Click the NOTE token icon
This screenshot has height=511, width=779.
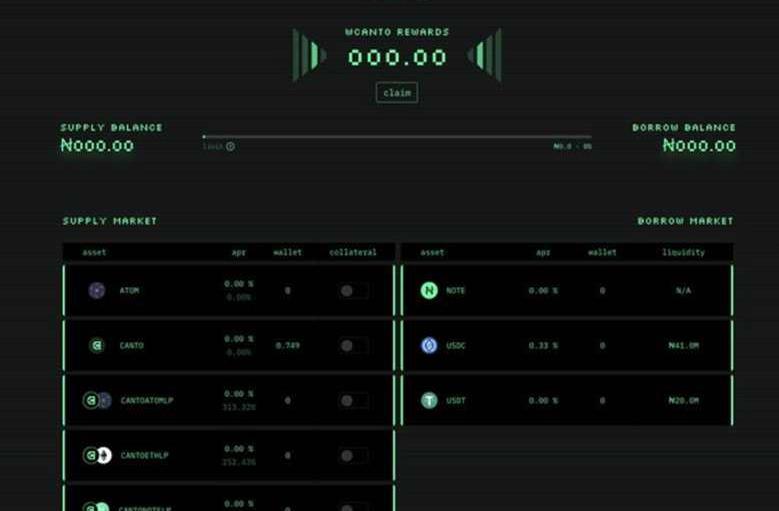(x=429, y=291)
